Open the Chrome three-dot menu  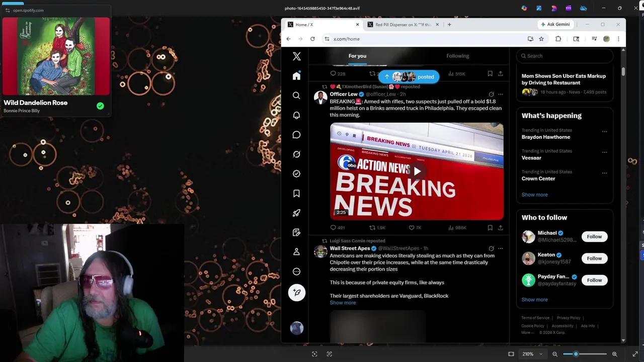(x=618, y=39)
